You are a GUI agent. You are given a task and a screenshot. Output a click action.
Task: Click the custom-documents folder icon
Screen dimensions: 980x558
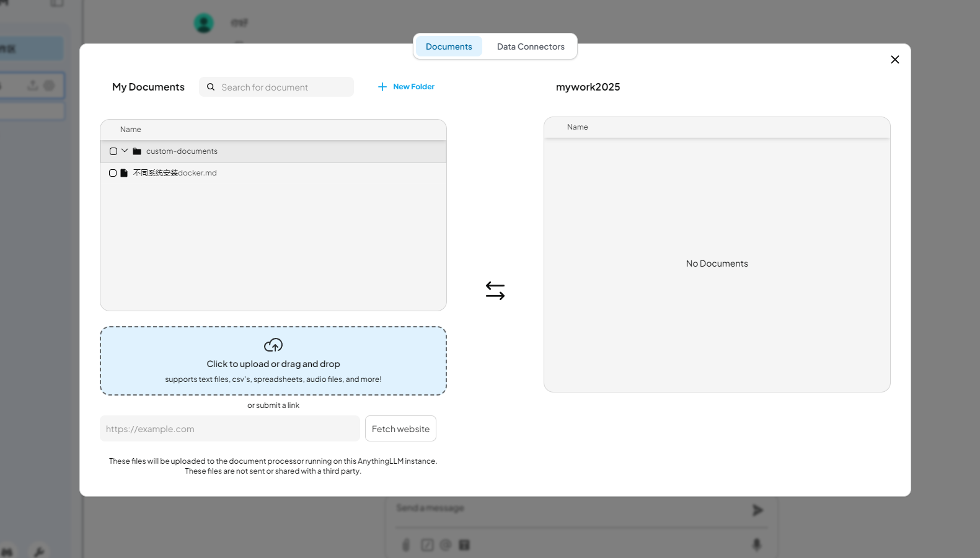pyautogui.click(x=137, y=151)
